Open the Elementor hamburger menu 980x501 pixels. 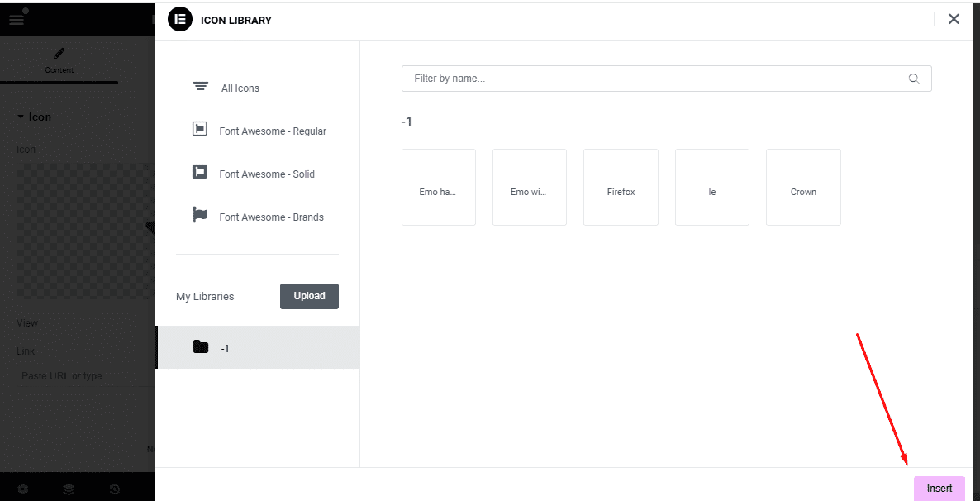(x=17, y=20)
